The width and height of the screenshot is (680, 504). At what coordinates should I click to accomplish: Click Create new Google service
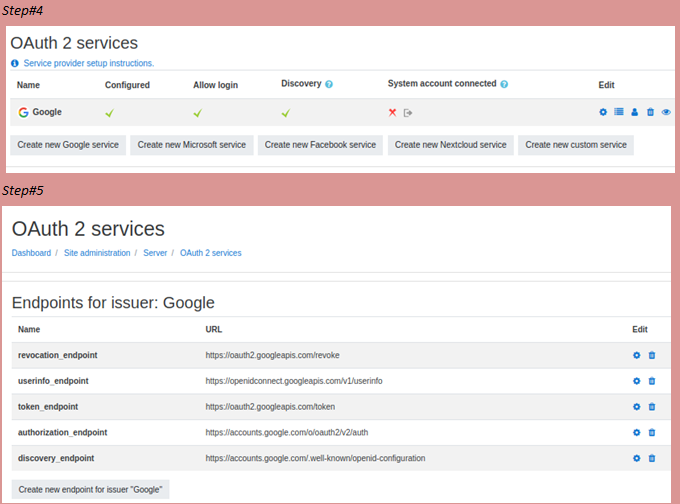pos(68,145)
